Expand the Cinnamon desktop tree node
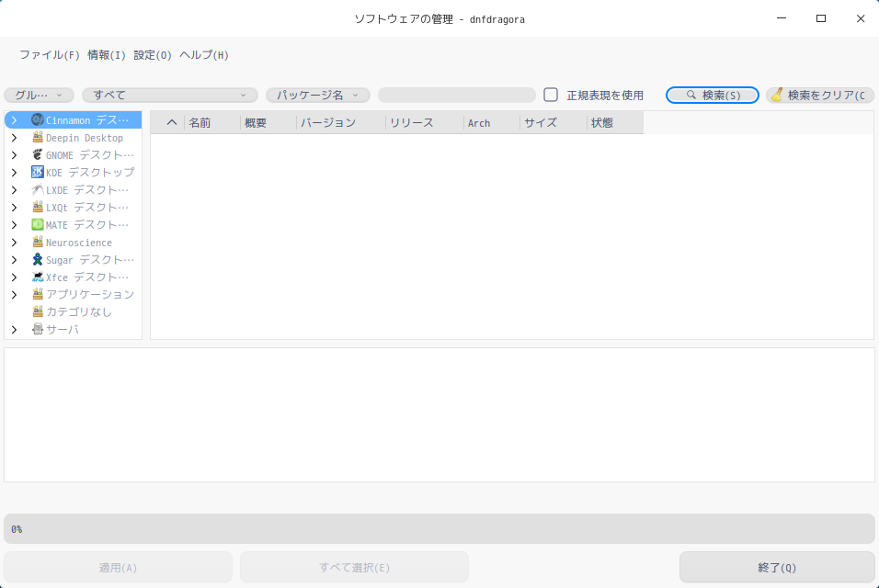879x588 pixels. click(x=15, y=119)
